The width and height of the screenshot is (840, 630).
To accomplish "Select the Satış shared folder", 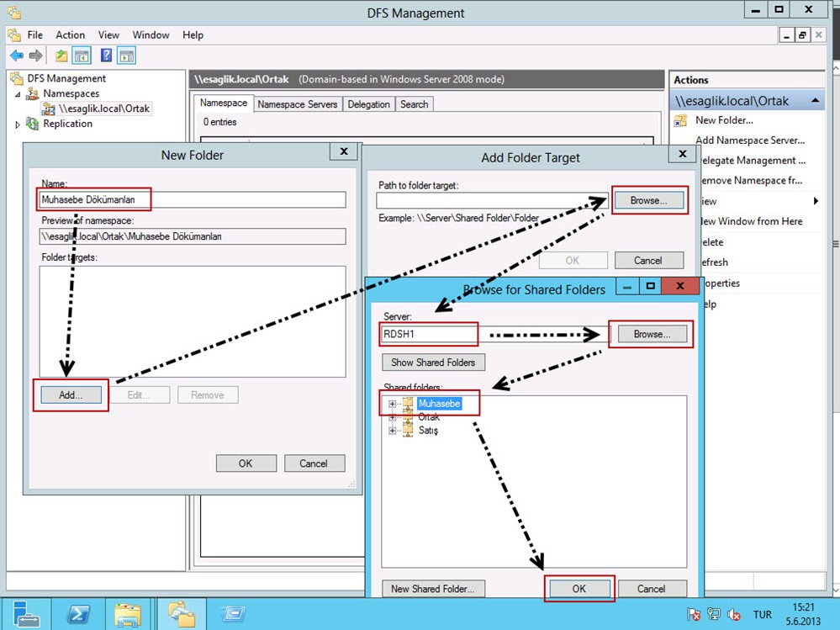I will pos(428,430).
